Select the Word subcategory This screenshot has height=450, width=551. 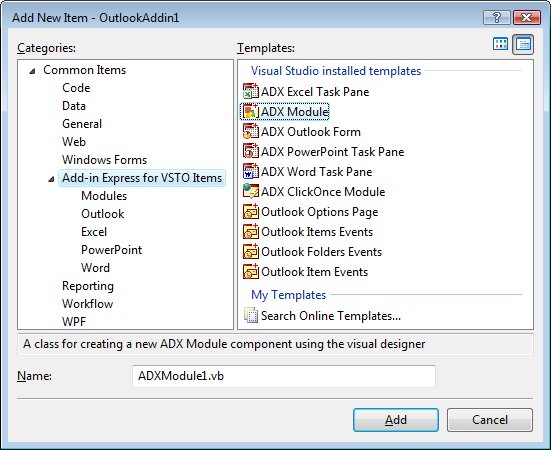point(95,268)
